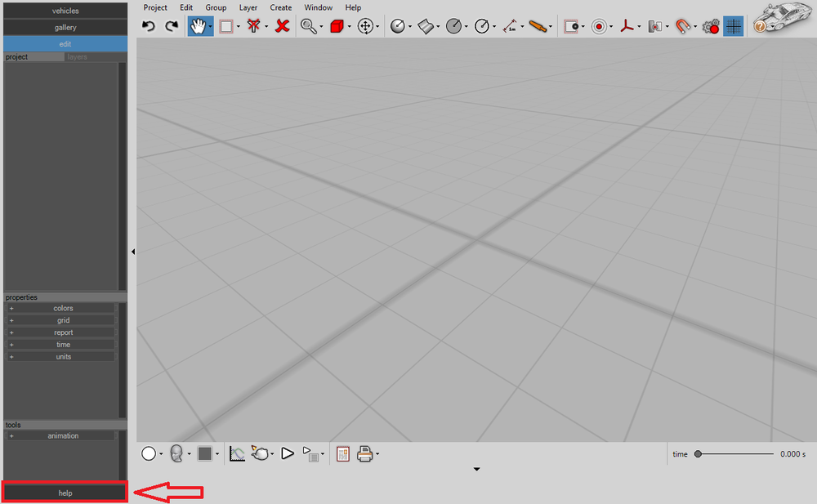
Task: Open the report document icon
Action: (x=343, y=454)
